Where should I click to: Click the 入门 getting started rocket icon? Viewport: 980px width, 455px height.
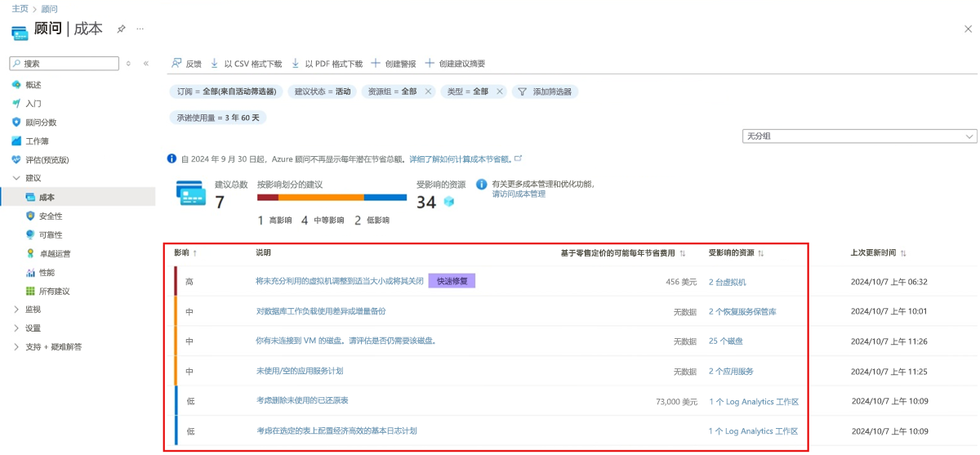[16, 104]
